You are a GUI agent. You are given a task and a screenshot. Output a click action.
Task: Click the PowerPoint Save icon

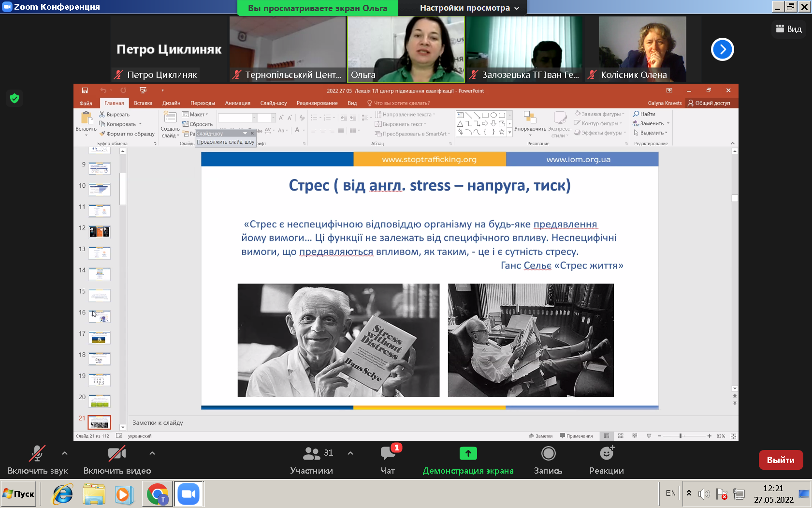pyautogui.click(x=85, y=90)
